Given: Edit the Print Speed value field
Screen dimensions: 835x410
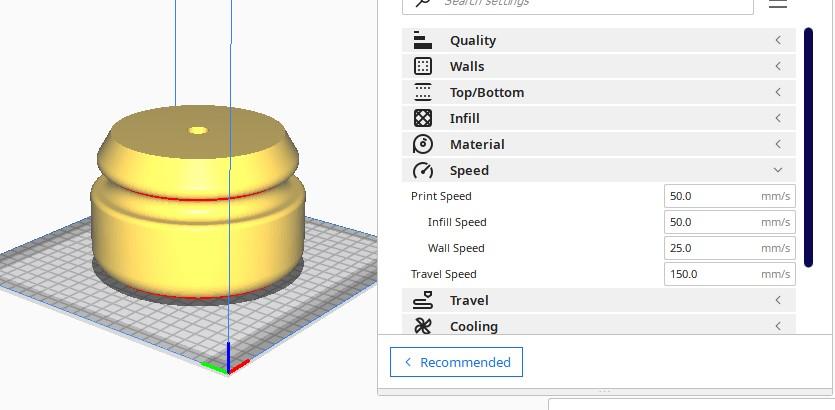Looking at the screenshot, I should 730,196.
